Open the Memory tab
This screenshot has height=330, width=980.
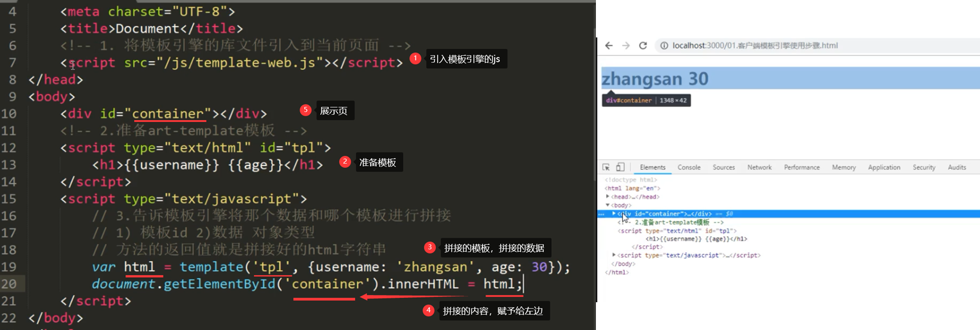click(x=843, y=167)
